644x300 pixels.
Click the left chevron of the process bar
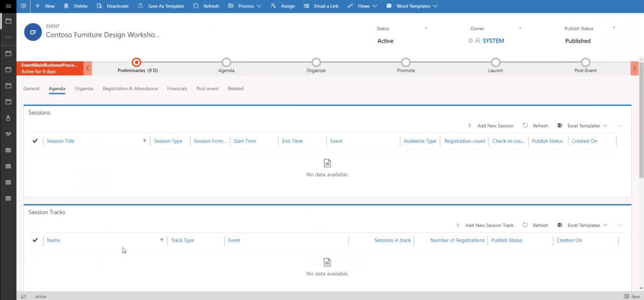point(88,68)
